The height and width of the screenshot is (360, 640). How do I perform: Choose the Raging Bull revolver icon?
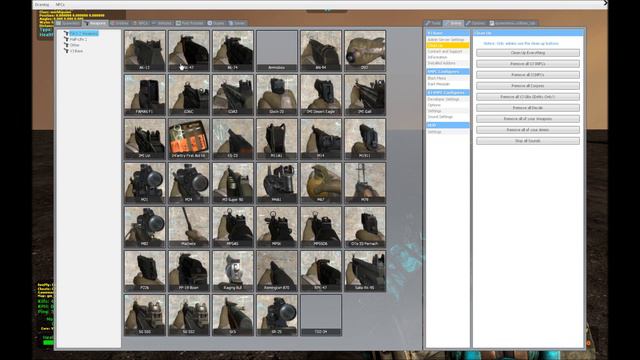pyautogui.click(x=233, y=271)
